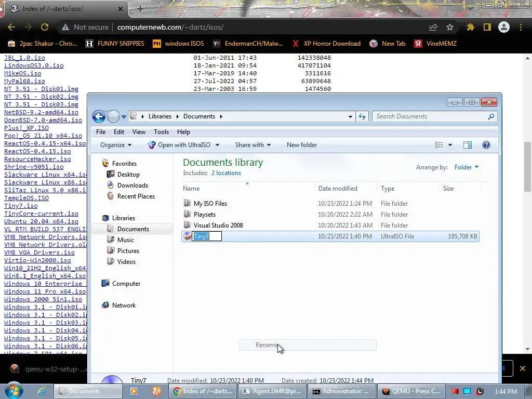Switch to QEMU taskbar window
This screenshot has width=532, height=399.
coord(410,391)
